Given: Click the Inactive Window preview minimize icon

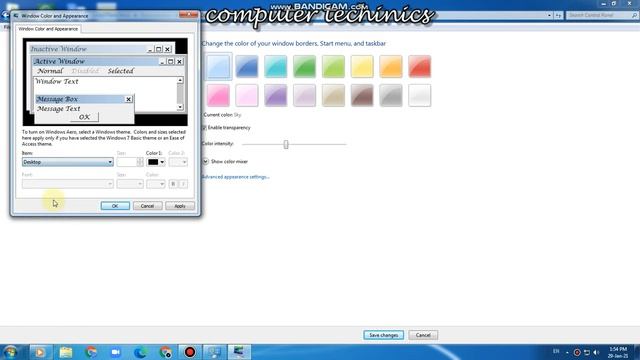Looking at the screenshot, I should click(150, 49).
